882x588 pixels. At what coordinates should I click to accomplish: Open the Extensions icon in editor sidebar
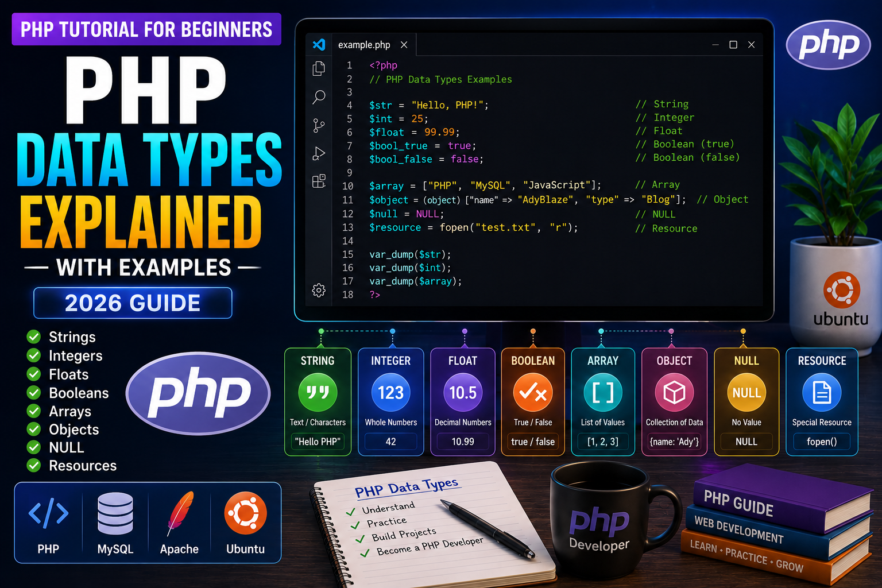pos(319,181)
